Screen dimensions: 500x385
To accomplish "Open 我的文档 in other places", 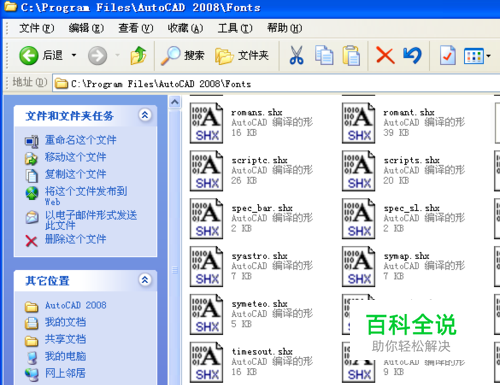I will 65,322.
